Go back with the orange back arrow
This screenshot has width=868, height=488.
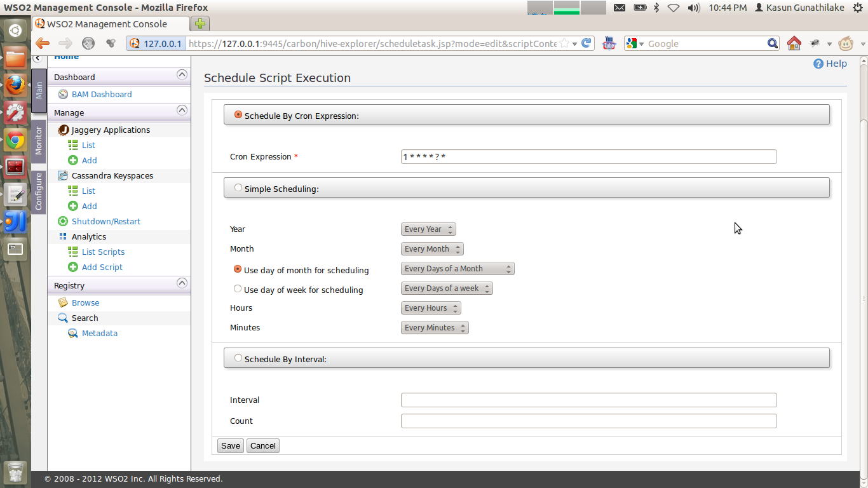(43, 43)
